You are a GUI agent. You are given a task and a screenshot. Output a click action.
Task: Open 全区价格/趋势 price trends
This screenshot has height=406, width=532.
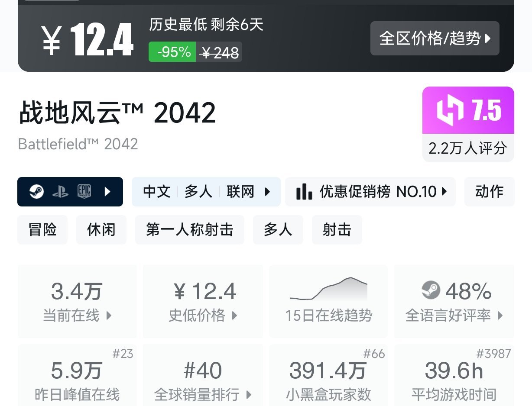(x=435, y=38)
